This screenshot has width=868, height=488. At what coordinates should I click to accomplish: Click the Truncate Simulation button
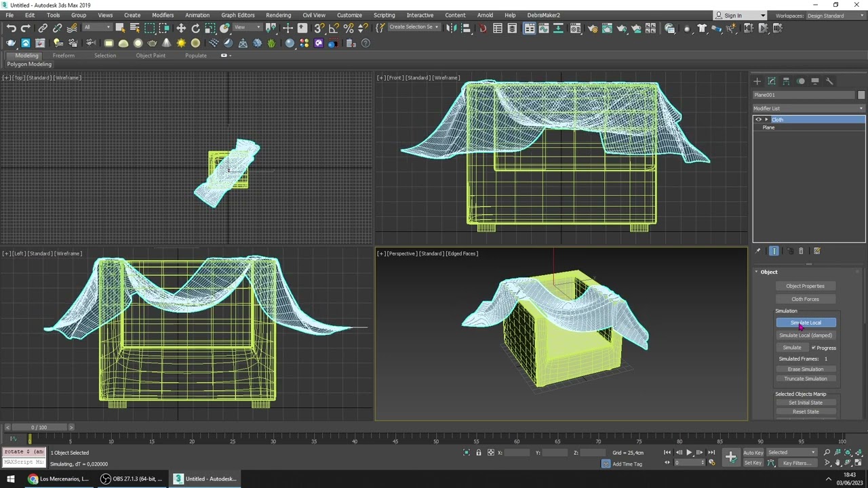pos(806,379)
